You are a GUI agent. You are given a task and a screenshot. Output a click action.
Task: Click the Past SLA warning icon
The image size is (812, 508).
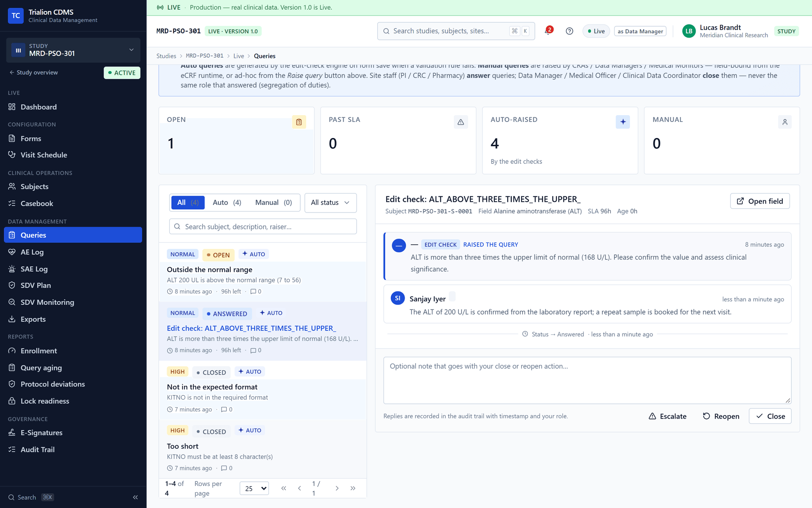point(461,122)
